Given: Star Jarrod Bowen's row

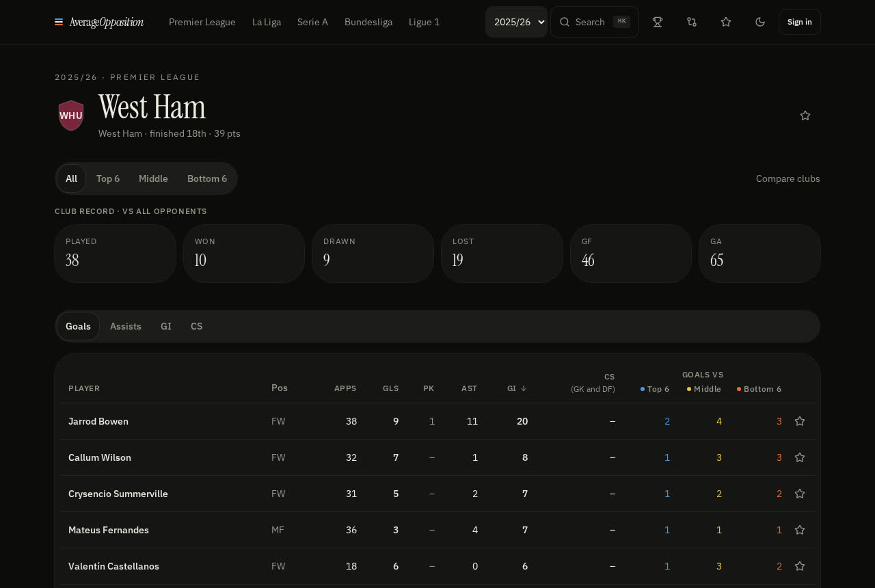Looking at the screenshot, I should click(800, 421).
